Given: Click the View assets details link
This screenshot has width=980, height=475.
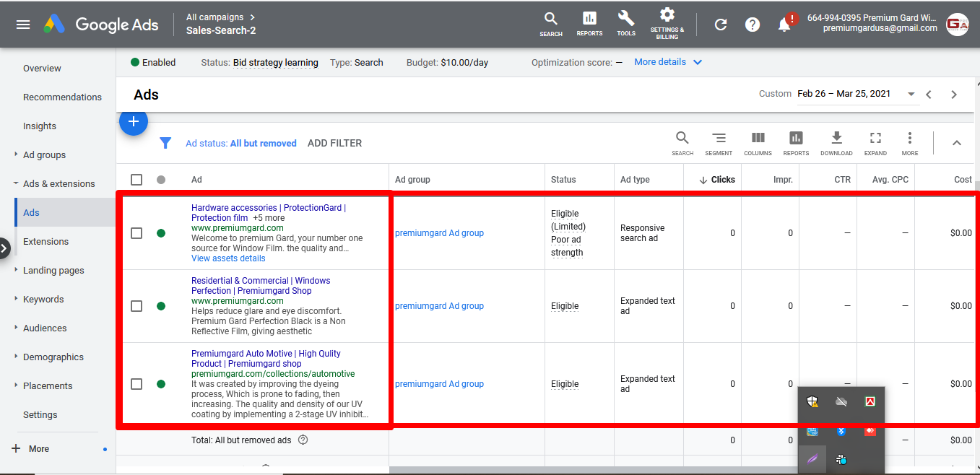Looking at the screenshot, I should 228,258.
